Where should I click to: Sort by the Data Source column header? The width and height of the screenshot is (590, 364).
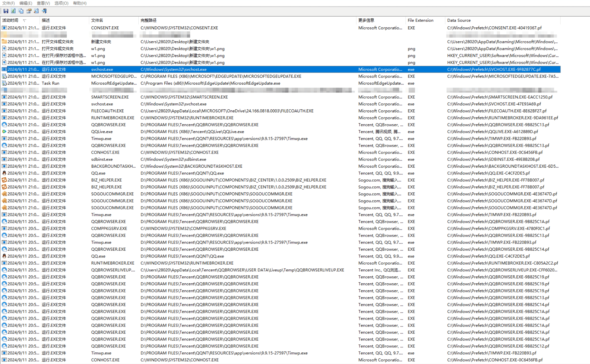coord(503,20)
